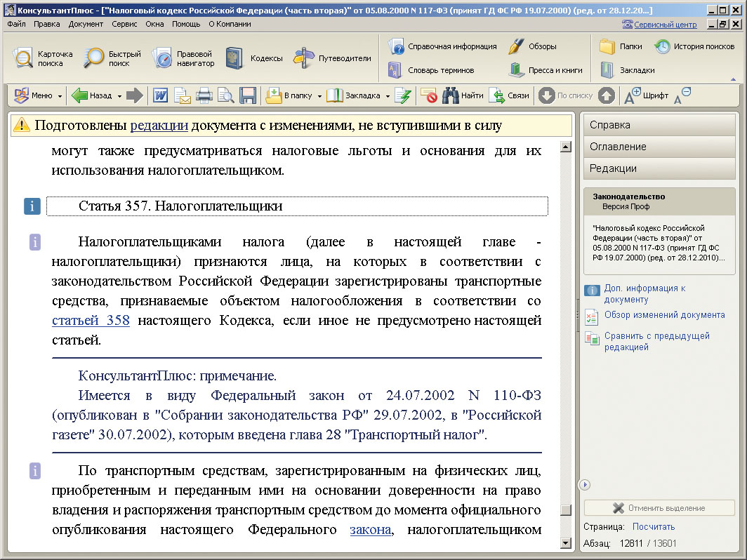This screenshot has height=560, width=747.
Task: Follow редакции link in warning banner
Action: tap(159, 126)
